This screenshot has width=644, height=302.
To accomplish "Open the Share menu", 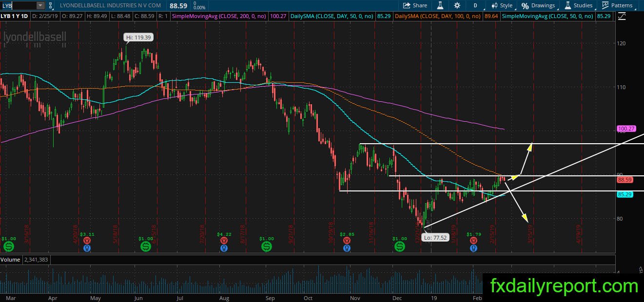I will pos(415,5).
